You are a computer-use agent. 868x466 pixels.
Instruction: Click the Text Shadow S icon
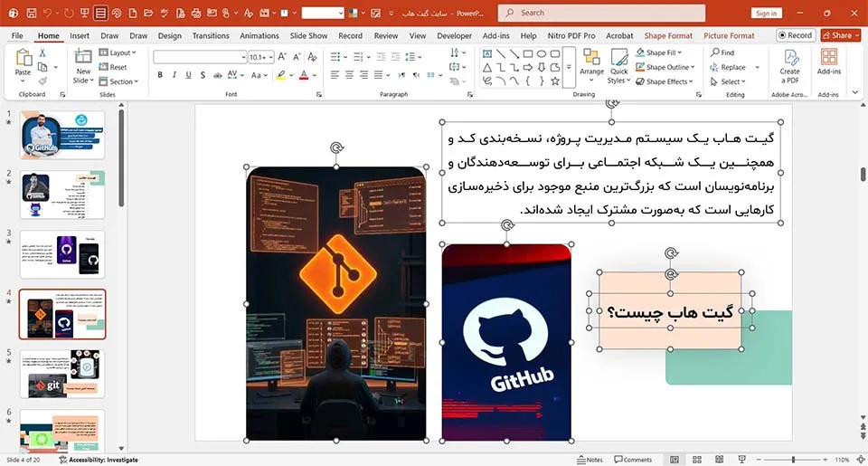203,75
